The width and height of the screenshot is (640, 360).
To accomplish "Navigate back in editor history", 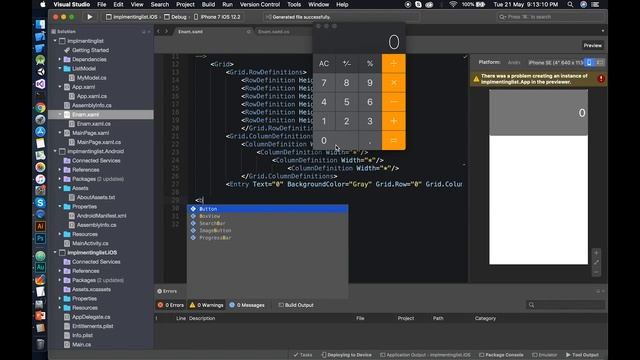I will 158,31.
